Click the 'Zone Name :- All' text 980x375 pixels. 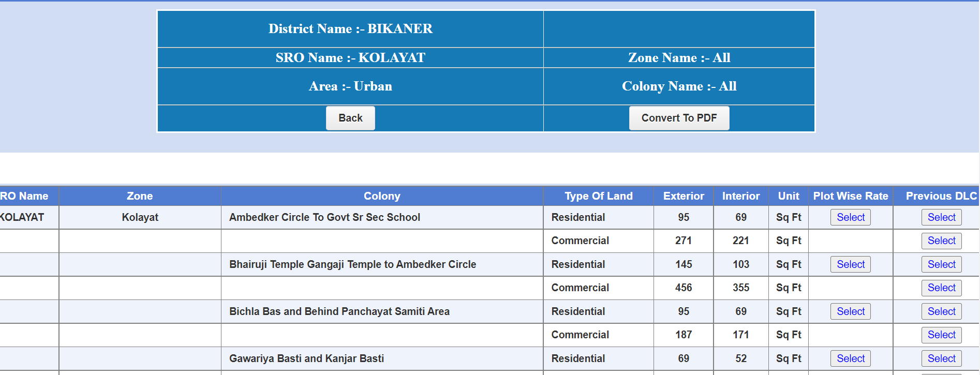(x=679, y=57)
